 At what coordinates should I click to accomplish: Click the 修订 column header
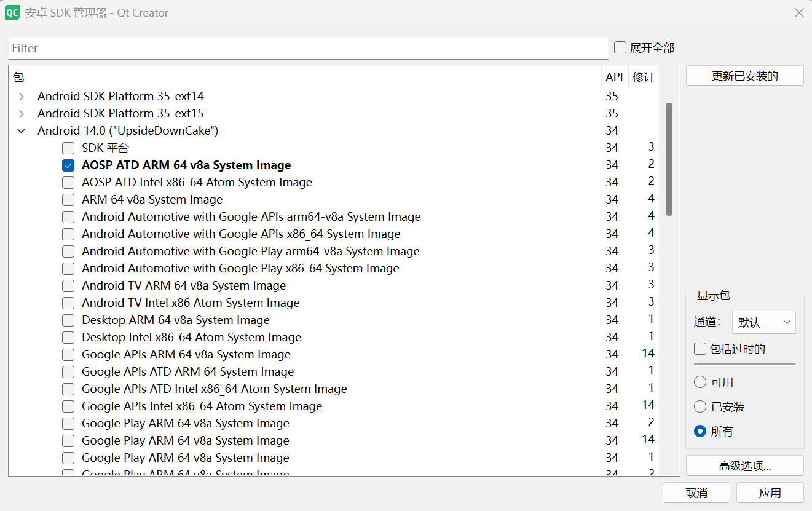click(643, 77)
